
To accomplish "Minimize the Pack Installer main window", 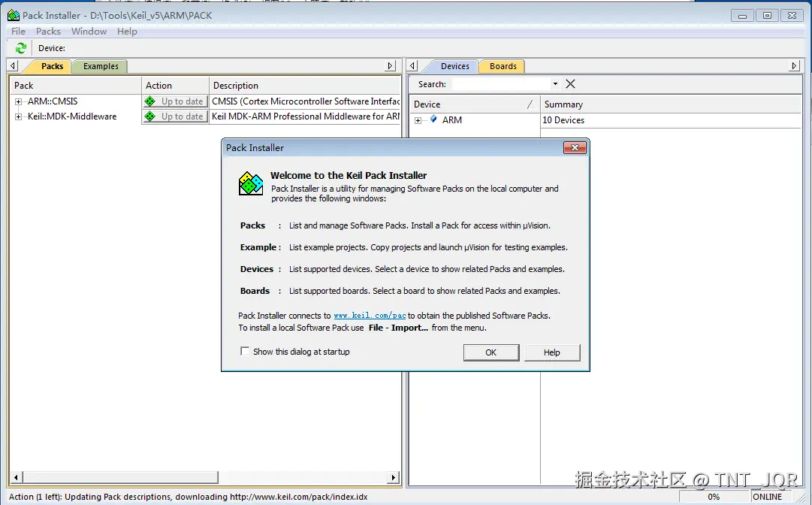I will pyautogui.click(x=742, y=16).
